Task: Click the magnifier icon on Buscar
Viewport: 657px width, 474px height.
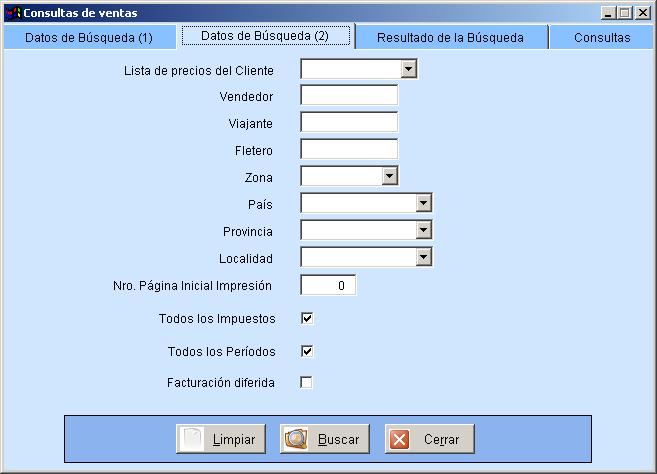Action: (296, 439)
